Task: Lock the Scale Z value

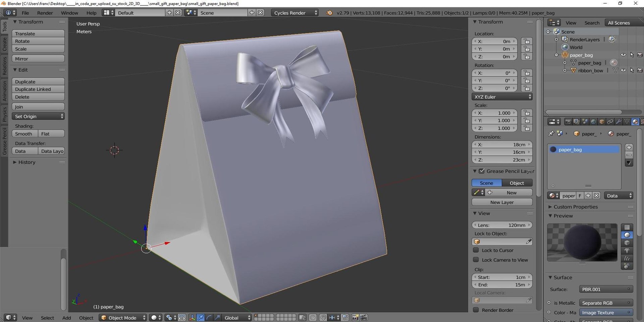Action: [x=527, y=128]
